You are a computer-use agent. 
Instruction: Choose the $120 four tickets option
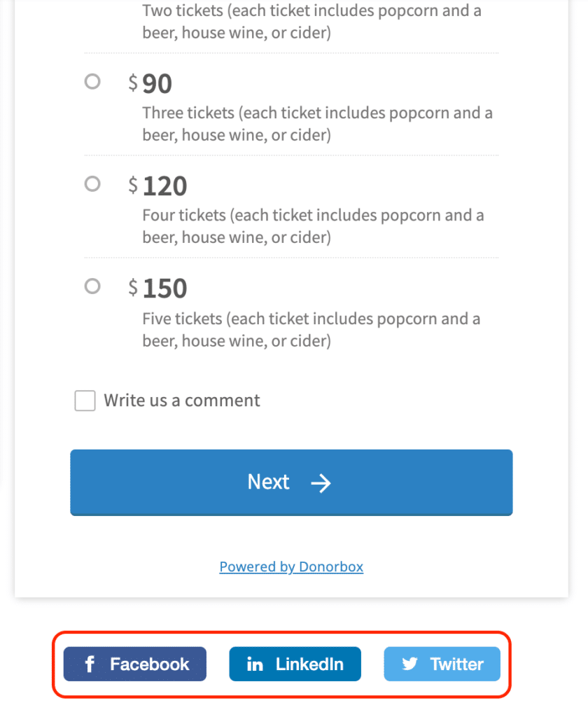[x=92, y=183]
